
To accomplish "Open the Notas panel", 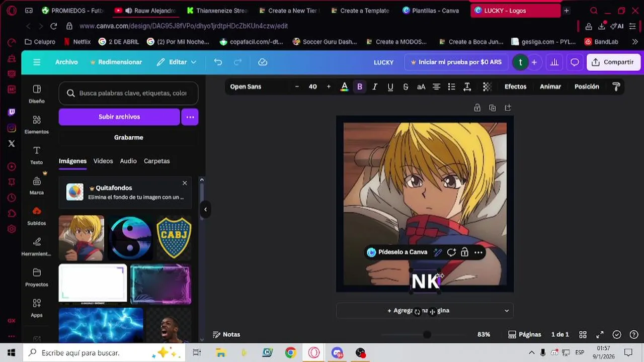I will (226, 334).
